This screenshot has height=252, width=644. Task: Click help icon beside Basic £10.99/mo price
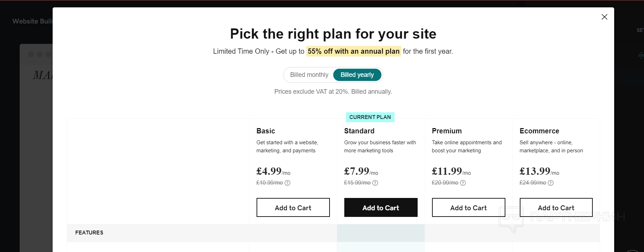coord(287,183)
